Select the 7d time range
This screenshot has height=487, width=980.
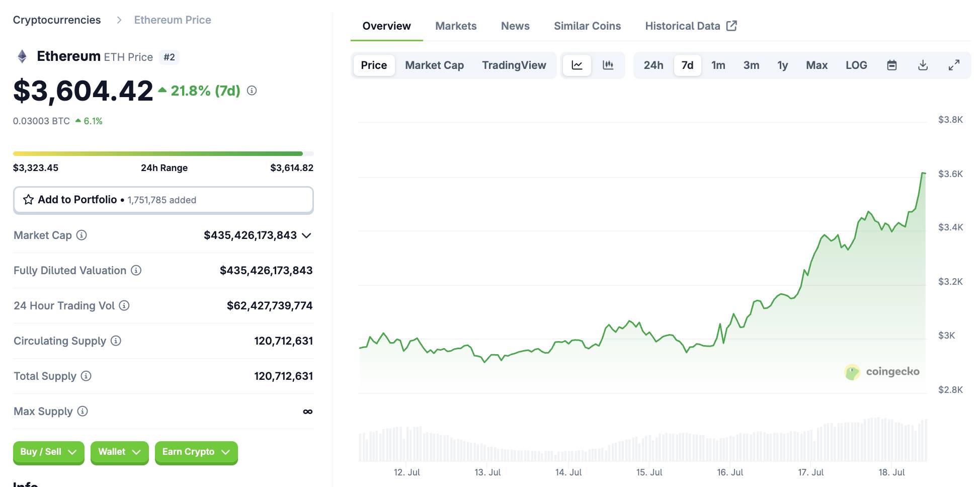click(x=687, y=65)
